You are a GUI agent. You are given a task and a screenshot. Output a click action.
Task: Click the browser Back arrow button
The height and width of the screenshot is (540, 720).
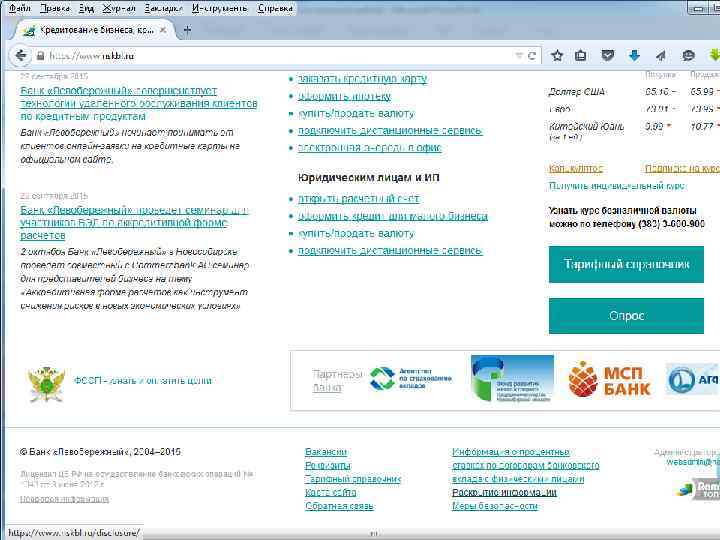pos(21,56)
